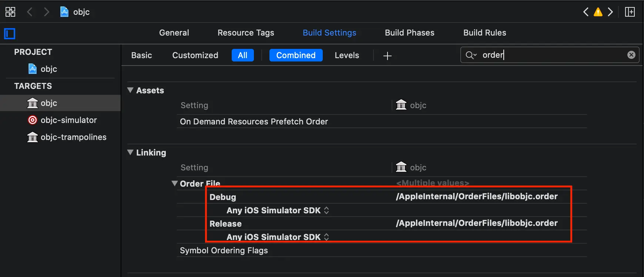Hide the project and targets list sidebar

coord(10,34)
